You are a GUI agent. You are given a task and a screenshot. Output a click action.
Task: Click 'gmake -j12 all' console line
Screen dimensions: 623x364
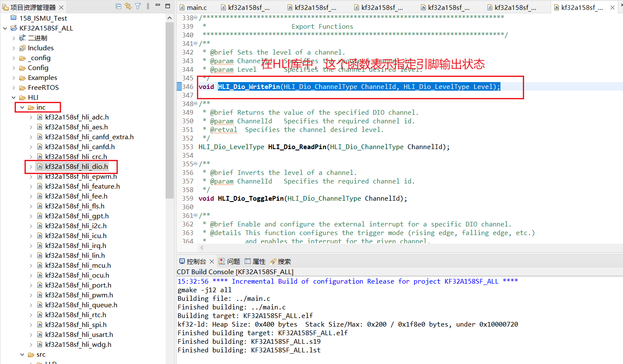tap(205, 290)
